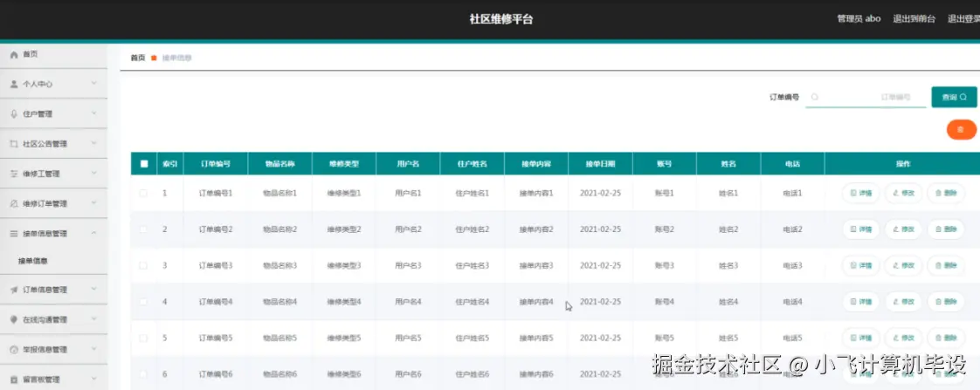Collapse 接单信息管理 using its up chevron
980x390 pixels.
click(93, 233)
